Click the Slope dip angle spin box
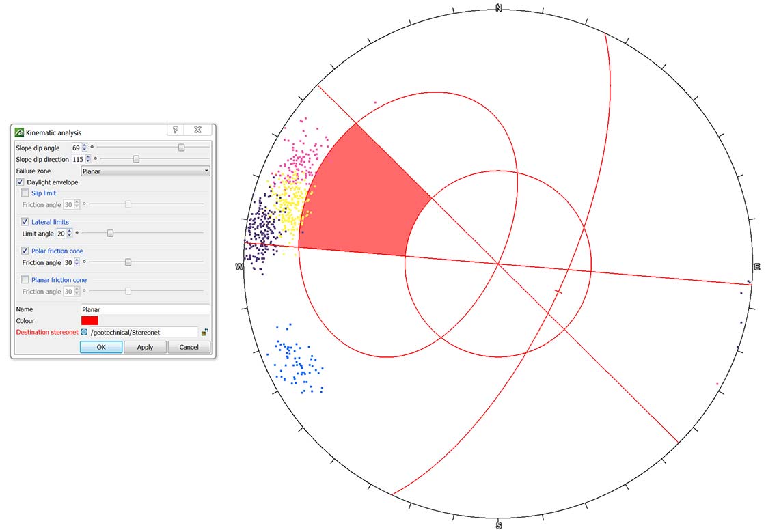The width and height of the screenshot is (779, 532). 79,148
